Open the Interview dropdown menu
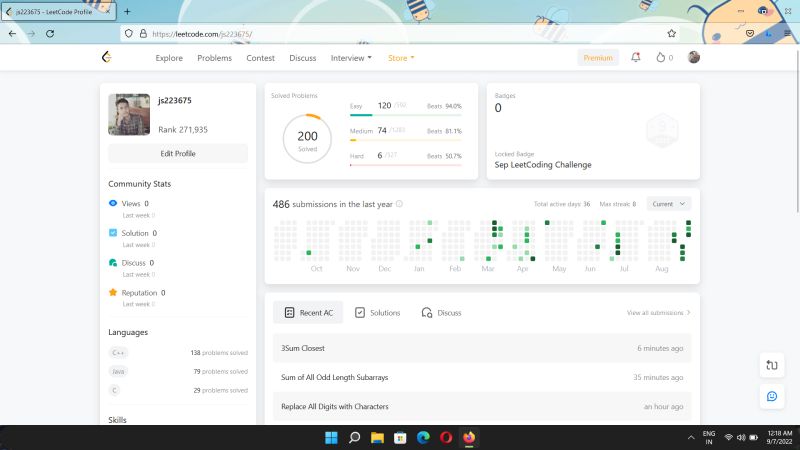Image resolution: width=800 pixels, height=450 pixels. [351, 58]
